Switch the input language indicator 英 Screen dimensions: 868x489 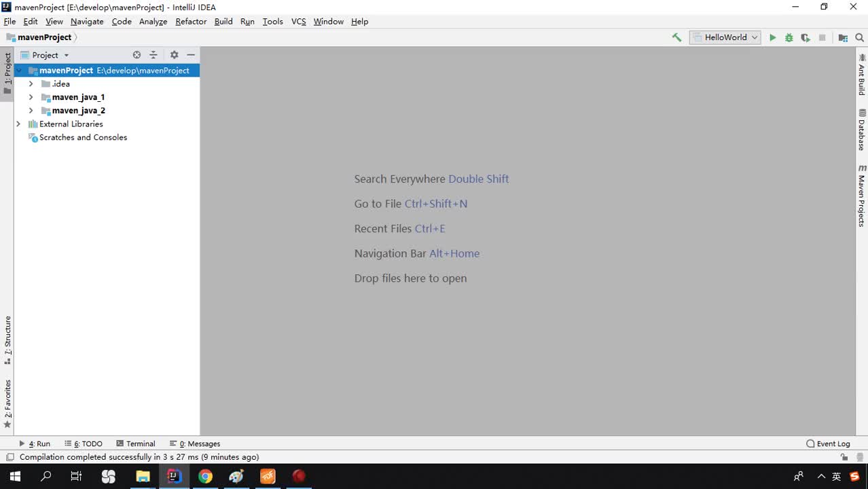coord(837,476)
